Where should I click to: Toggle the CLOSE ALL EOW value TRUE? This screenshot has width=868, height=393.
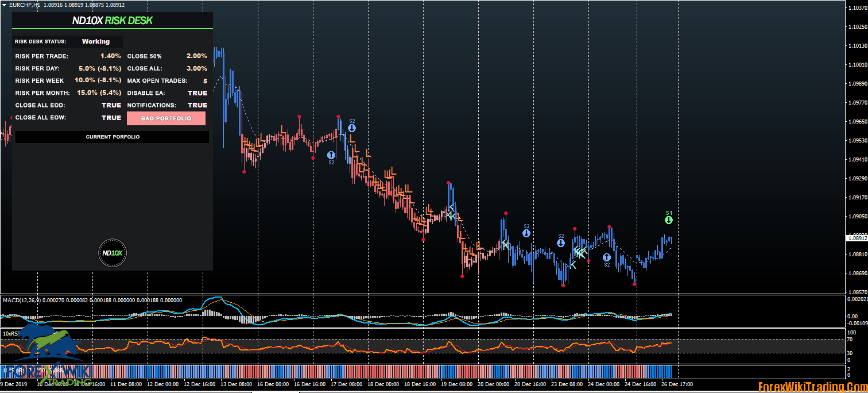click(111, 118)
